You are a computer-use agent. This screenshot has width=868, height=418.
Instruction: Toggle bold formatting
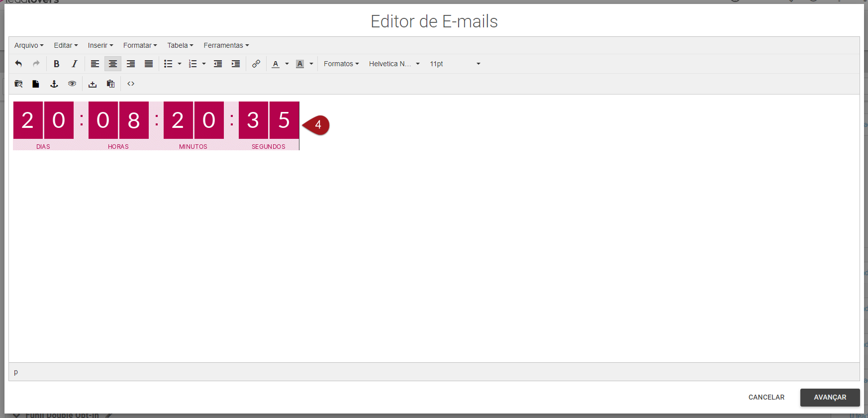56,64
